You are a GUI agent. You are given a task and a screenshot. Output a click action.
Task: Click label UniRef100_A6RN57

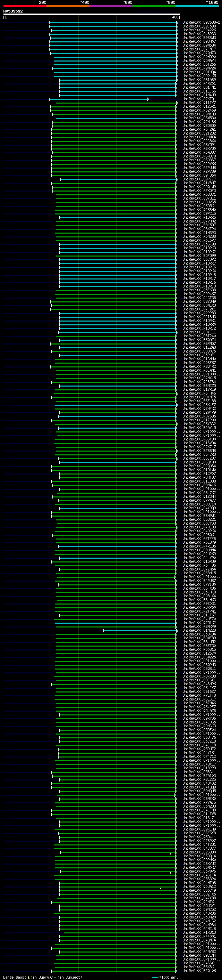pos(199,343)
